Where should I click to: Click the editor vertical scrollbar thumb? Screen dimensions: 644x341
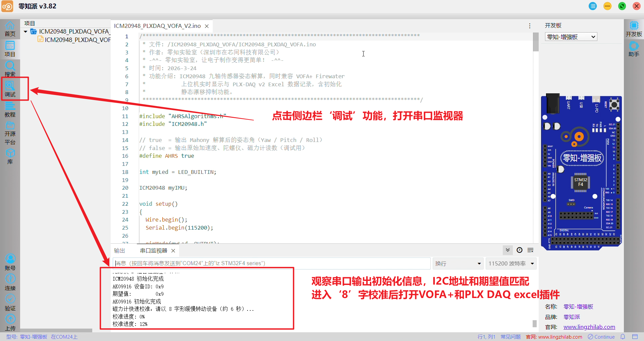pyautogui.click(x=536, y=42)
